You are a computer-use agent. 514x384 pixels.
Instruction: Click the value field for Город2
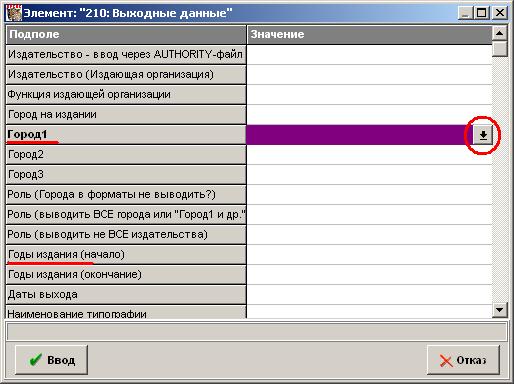(369, 155)
